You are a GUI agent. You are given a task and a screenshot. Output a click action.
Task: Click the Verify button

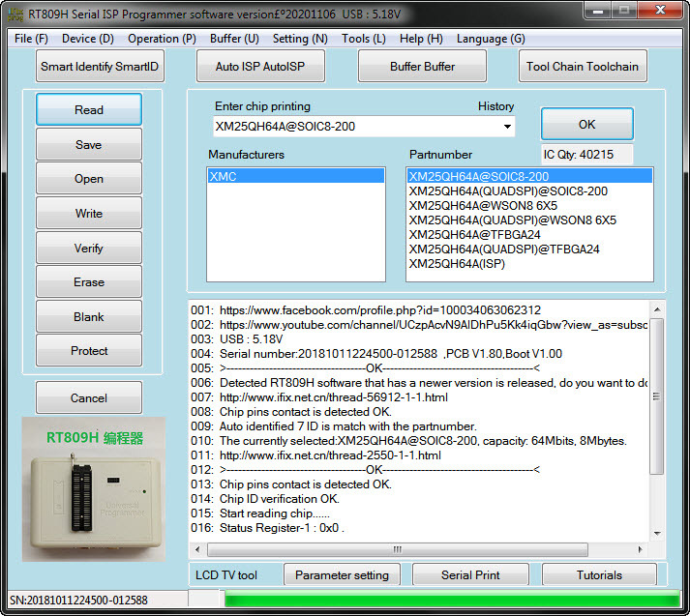pos(89,248)
